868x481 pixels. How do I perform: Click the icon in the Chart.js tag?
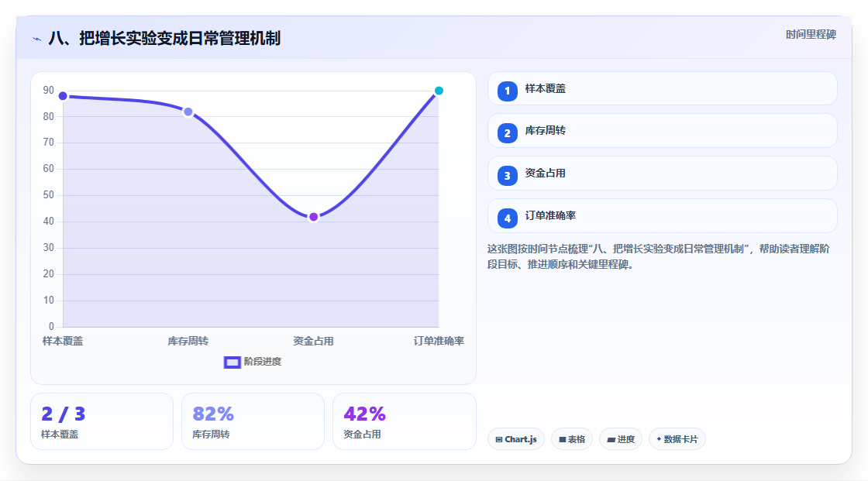point(499,439)
